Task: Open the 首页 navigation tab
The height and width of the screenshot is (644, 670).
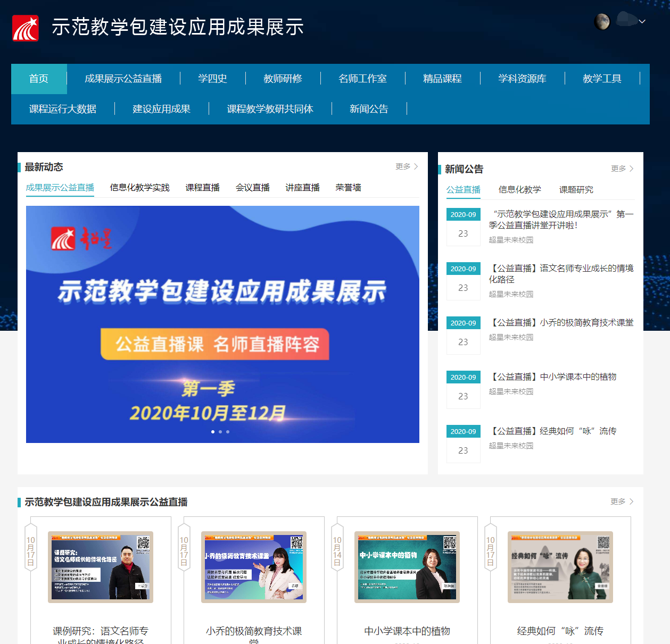Action: 39,79
